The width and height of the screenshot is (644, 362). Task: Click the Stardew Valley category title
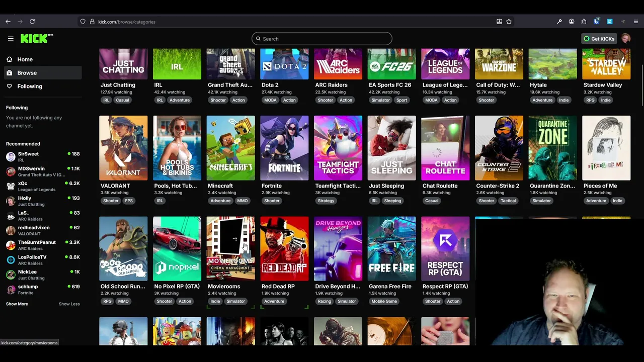coord(603,85)
